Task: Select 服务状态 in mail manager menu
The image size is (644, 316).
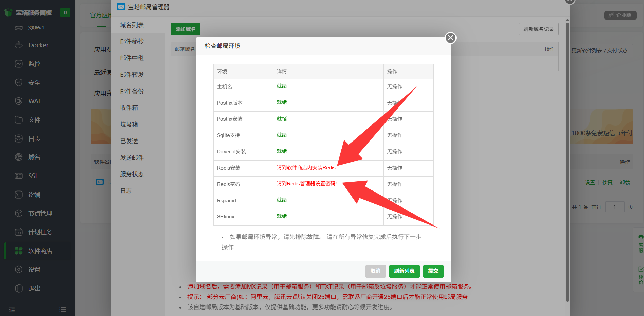Action: click(x=132, y=174)
